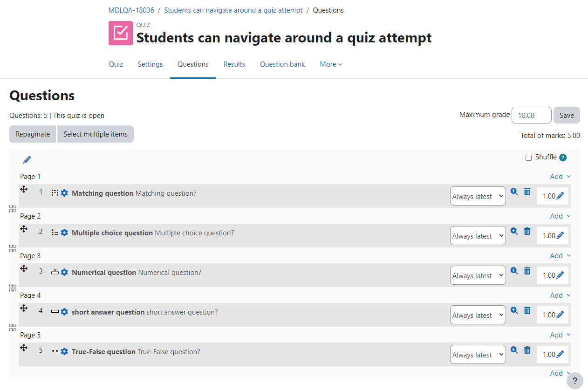Enable the Shuffle checkbox
Viewport: 588px width, 391px height.
528,158
